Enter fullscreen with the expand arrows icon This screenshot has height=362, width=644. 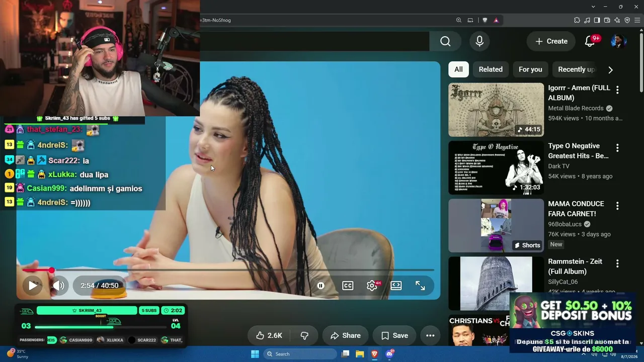[420, 286]
